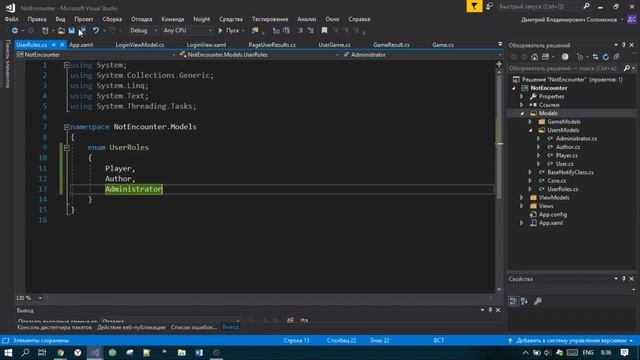Toggle Alphabetical sort in Properties panel
This screenshot has width=640, height=360.
coord(524,301)
